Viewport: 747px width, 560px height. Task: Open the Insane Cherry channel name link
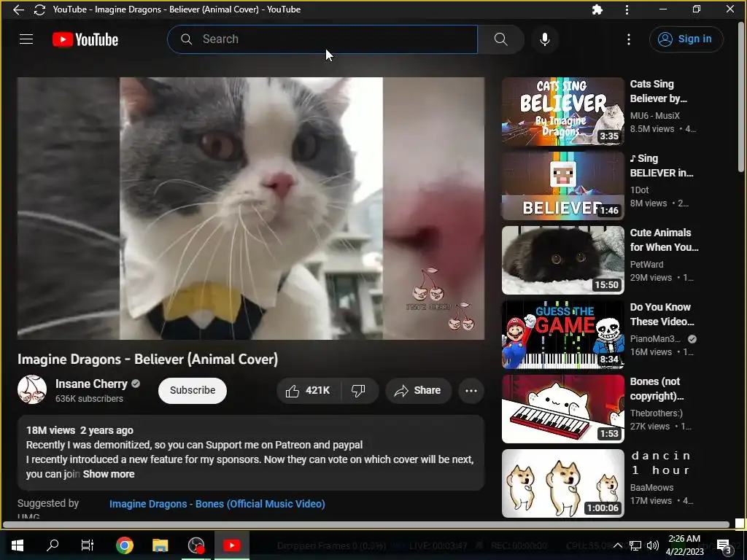pyautogui.click(x=91, y=384)
